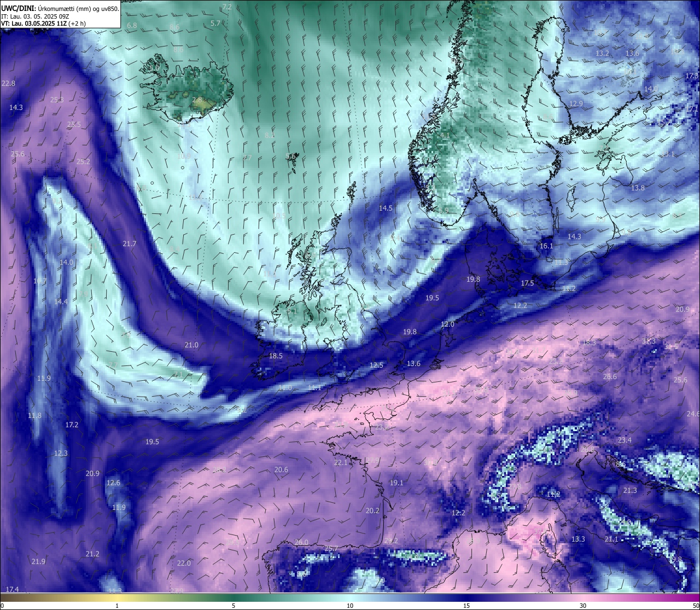Click the 14.5 value on the map
This screenshot has width=700, height=610.
pos(386,208)
